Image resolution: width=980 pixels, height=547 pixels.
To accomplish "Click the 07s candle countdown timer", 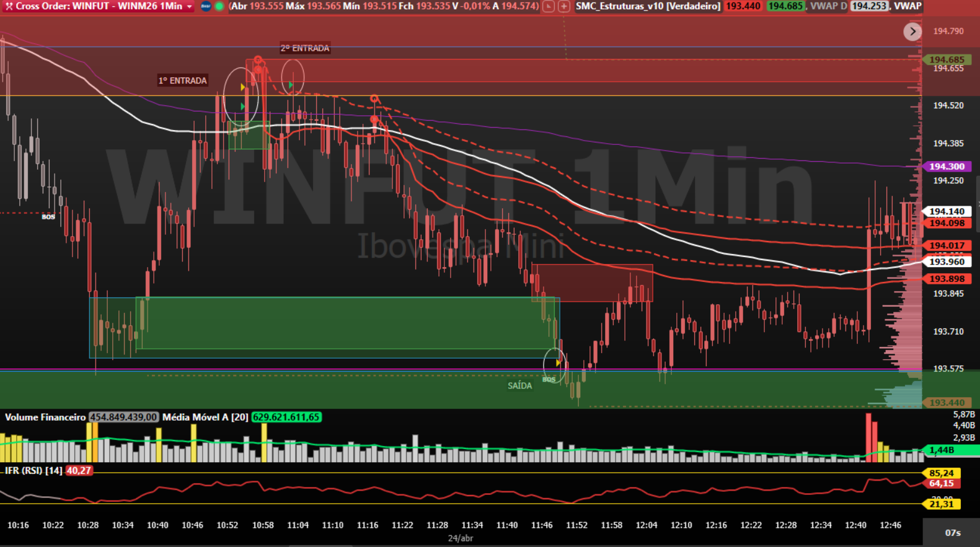I will click(x=952, y=533).
